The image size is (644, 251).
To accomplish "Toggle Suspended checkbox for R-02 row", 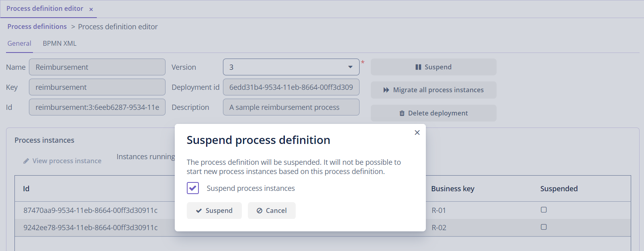I will [x=544, y=227].
